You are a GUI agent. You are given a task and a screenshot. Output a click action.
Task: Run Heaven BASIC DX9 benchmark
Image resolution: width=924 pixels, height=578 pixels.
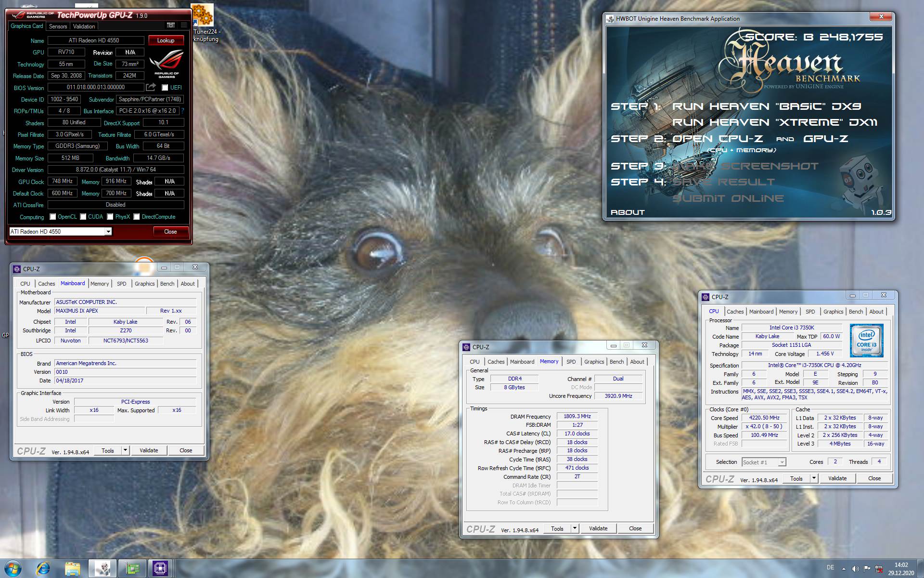tap(767, 106)
